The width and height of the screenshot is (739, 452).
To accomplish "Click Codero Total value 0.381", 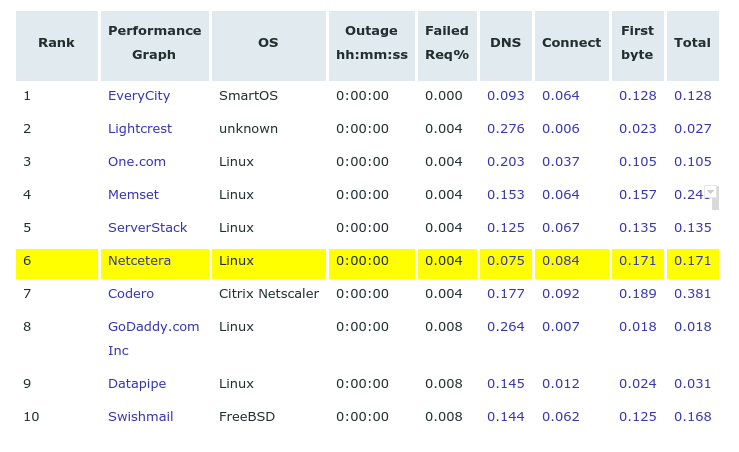I will [692, 294].
